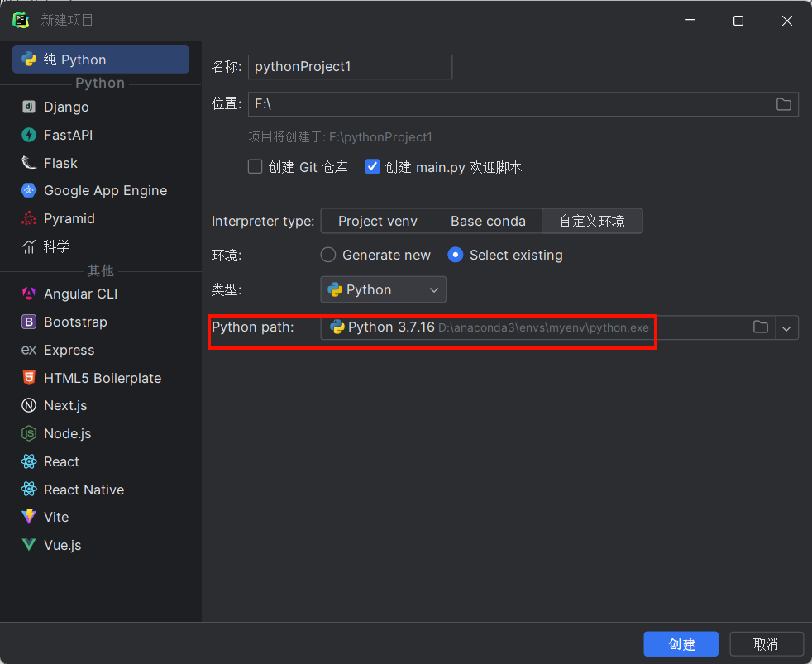Choose the Vite project icon
This screenshot has width=812, height=664.
[29, 516]
